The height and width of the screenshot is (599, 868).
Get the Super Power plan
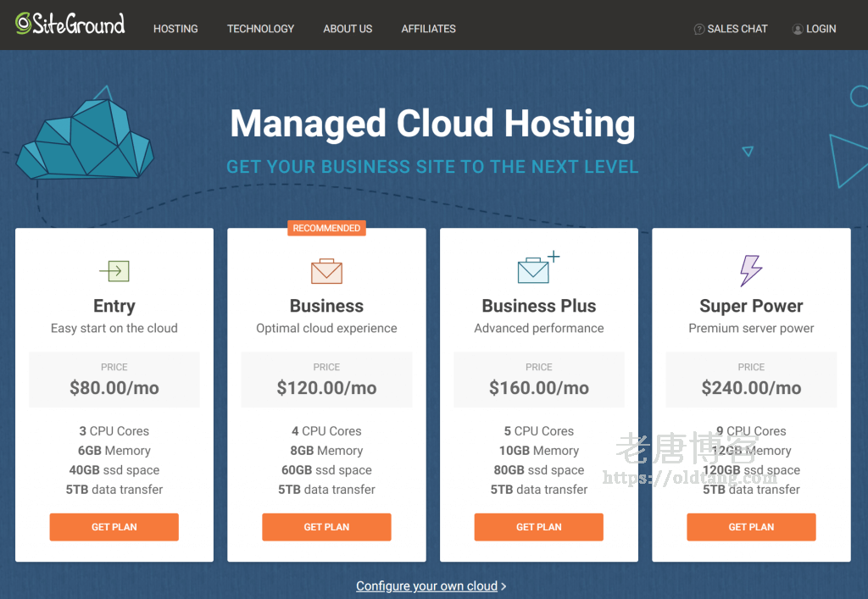[751, 527]
